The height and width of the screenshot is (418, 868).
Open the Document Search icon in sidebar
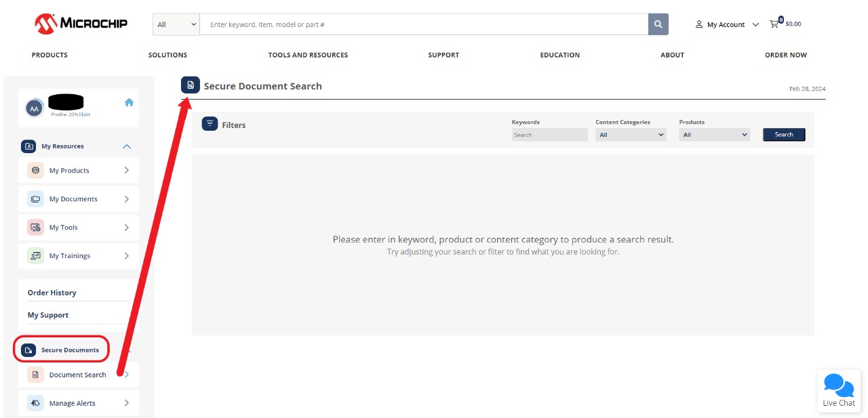click(x=35, y=375)
